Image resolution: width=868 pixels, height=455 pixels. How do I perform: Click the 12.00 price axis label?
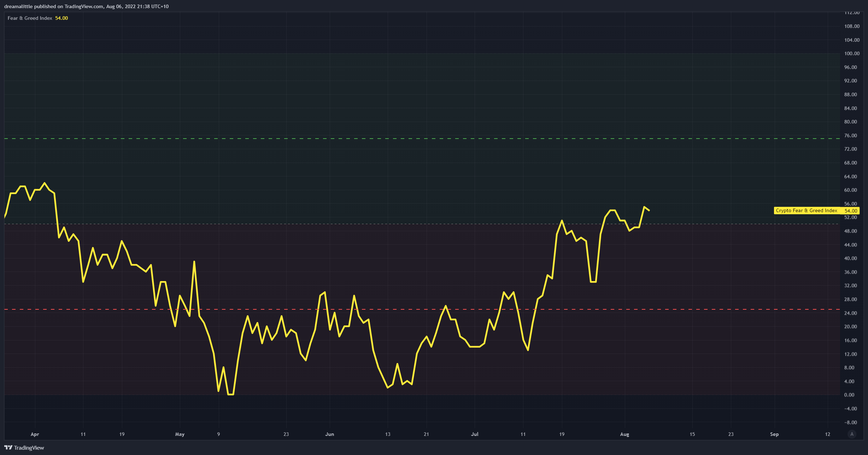pyautogui.click(x=851, y=354)
